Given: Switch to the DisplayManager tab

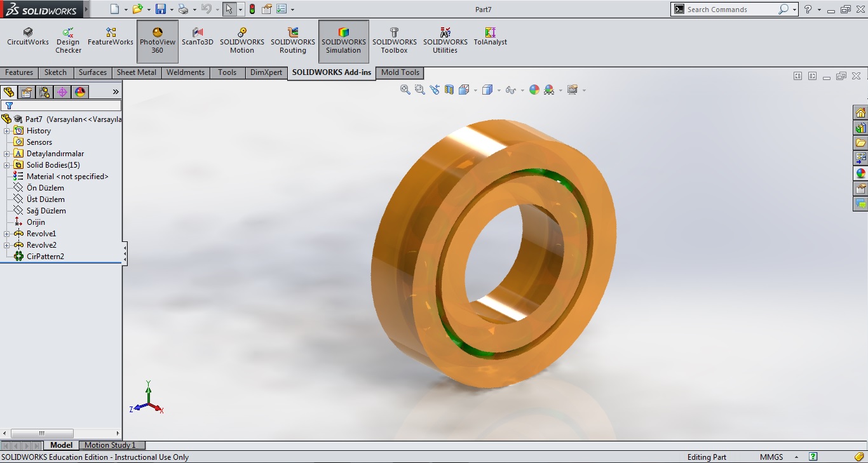Looking at the screenshot, I should [x=80, y=92].
